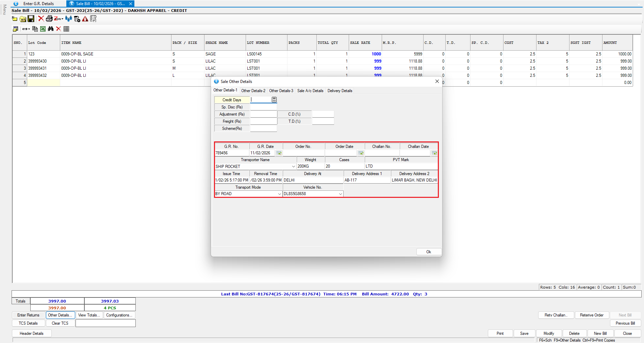This screenshot has width=644, height=343.
Task: Click the binoculars find icon
Action: point(51,29)
